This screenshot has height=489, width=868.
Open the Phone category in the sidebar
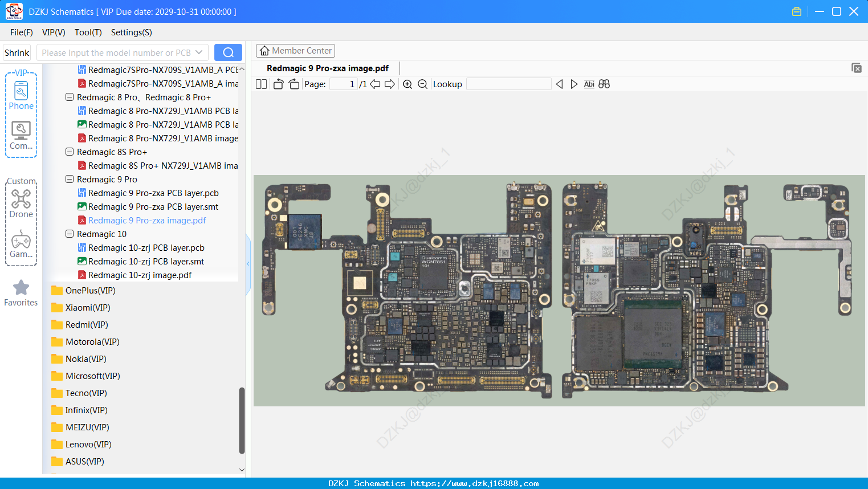(21, 95)
